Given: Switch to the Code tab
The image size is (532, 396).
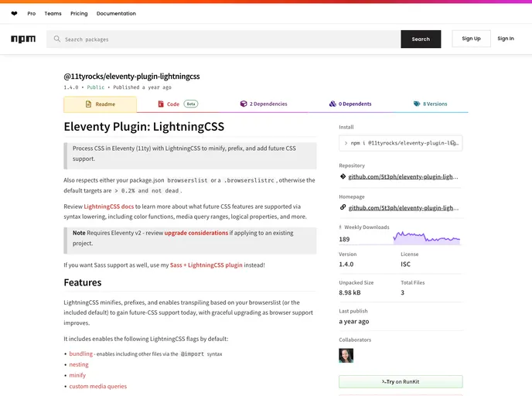Looking at the screenshot, I should pyautogui.click(x=178, y=104).
